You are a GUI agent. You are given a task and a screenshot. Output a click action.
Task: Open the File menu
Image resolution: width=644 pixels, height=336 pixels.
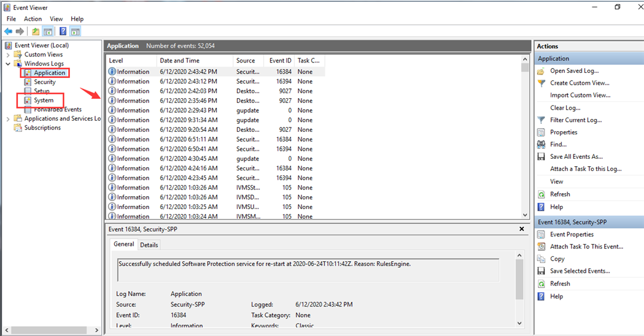(x=11, y=19)
